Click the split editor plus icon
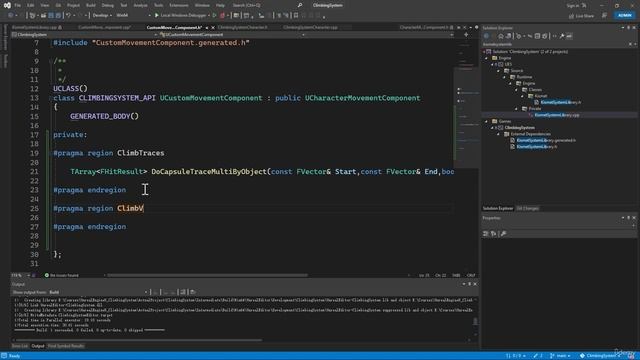 pos(466,35)
